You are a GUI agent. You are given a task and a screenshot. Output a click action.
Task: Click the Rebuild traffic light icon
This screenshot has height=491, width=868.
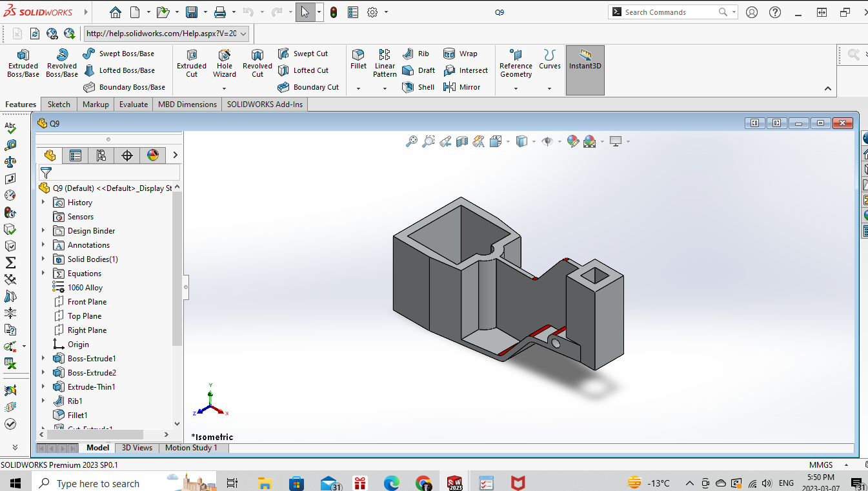click(334, 12)
